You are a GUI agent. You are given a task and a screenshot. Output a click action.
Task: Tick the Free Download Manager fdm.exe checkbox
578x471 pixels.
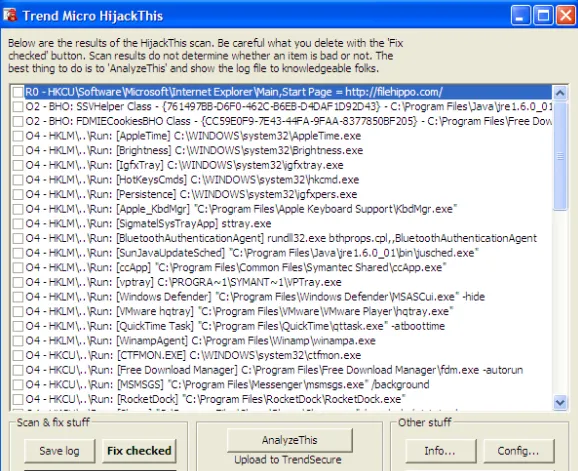[x=18, y=370]
